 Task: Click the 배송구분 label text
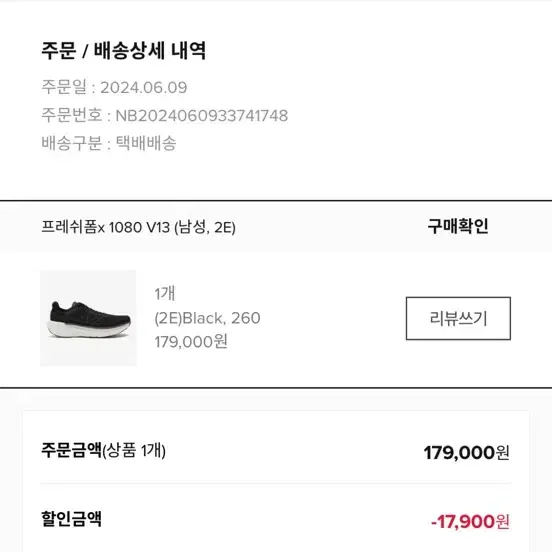pyautogui.click(x=72, y=143)
